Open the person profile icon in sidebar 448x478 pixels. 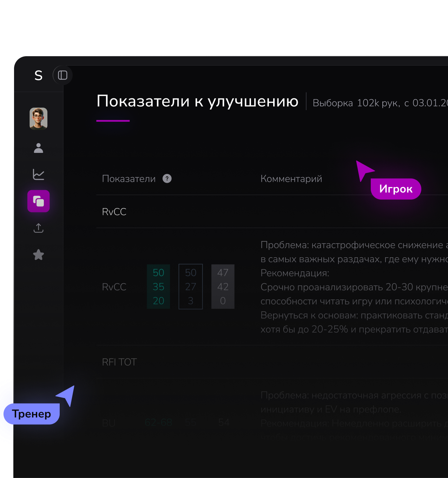coord(39,148)
